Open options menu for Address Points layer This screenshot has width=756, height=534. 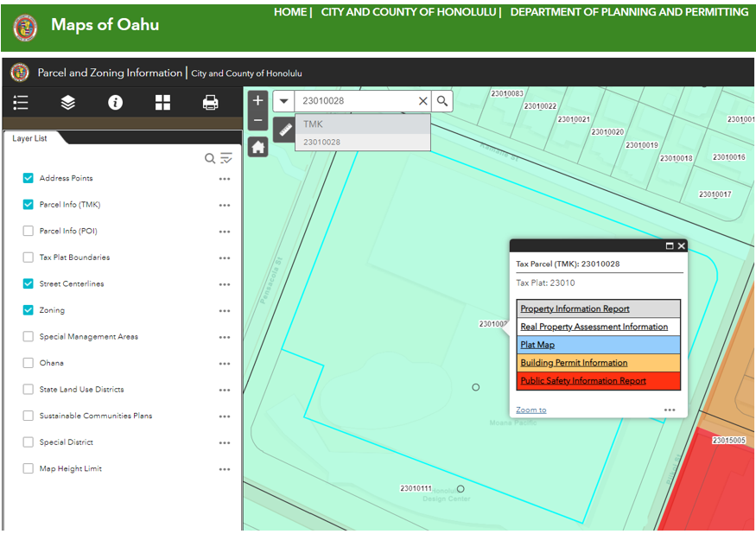click(x=225, y=178)
